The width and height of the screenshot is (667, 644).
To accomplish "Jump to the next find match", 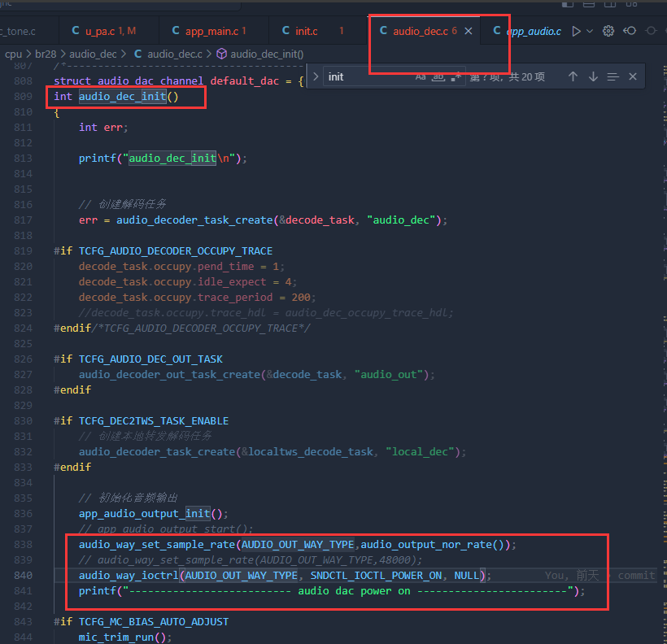I will tap(593, 76).
